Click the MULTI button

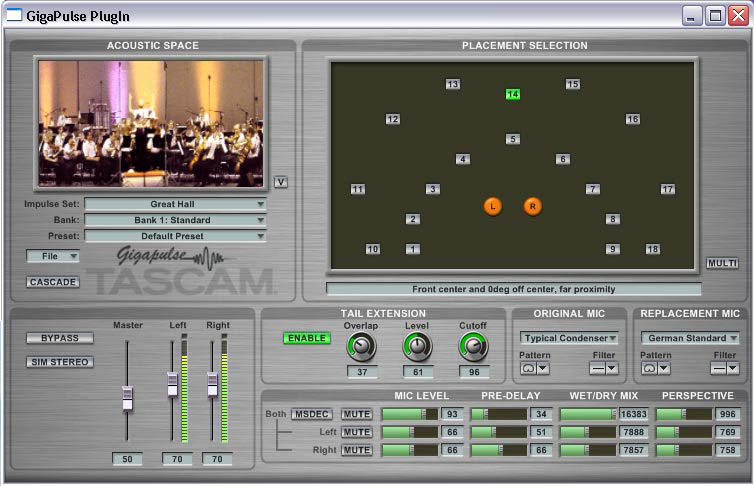click(722, 263)
